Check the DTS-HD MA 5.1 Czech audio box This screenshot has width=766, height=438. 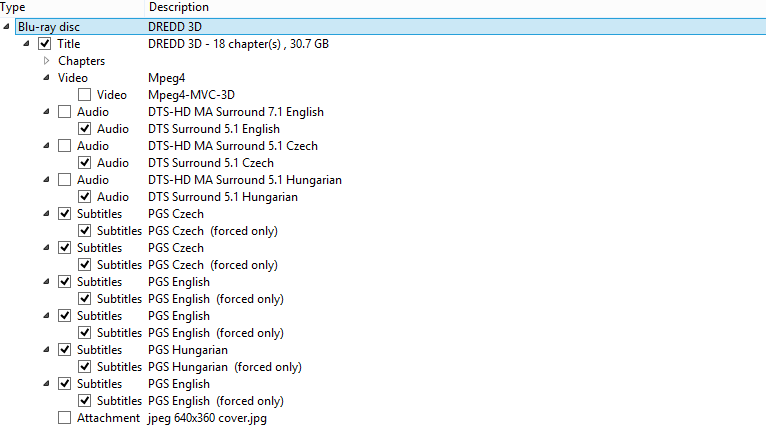[64, 146]
